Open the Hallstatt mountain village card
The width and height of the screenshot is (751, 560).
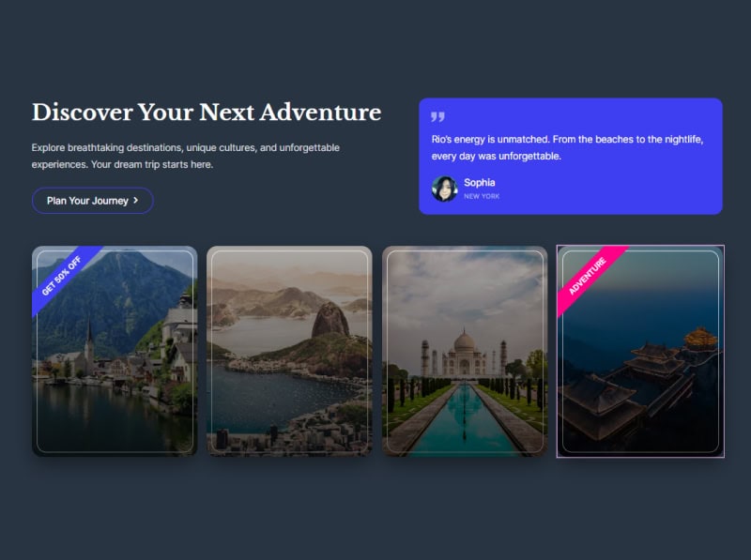tap(115, 351)
